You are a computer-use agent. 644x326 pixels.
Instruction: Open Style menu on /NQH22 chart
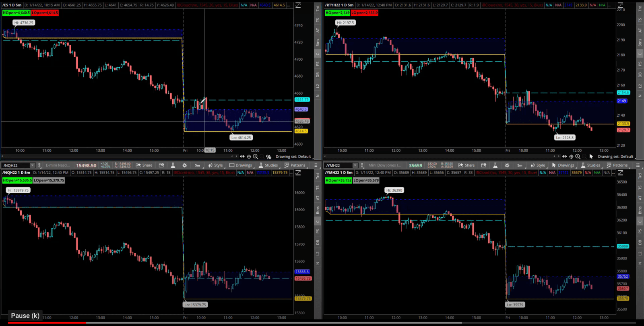(215, 165)
